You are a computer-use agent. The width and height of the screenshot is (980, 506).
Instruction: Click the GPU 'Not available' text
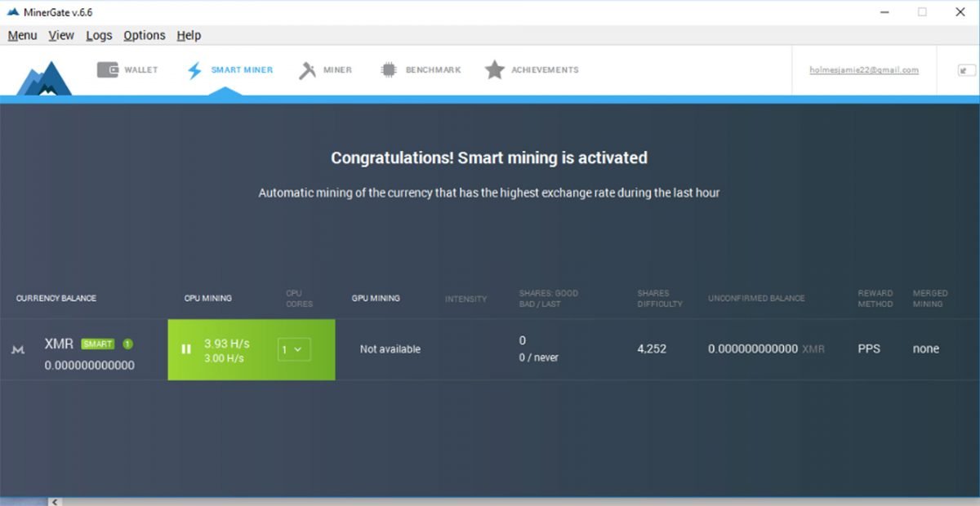[390, 349]
